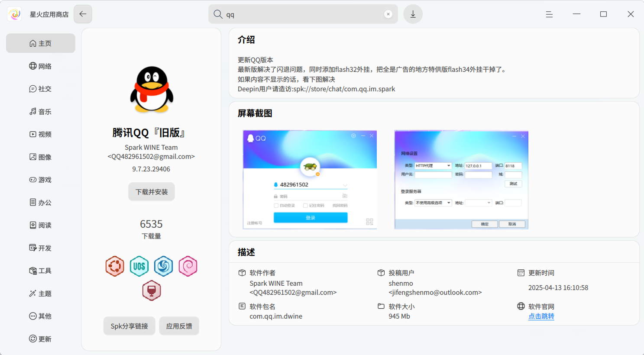The image size is (644, 355).
Task: Open the 工具 tools category
Action: point(41,271)
